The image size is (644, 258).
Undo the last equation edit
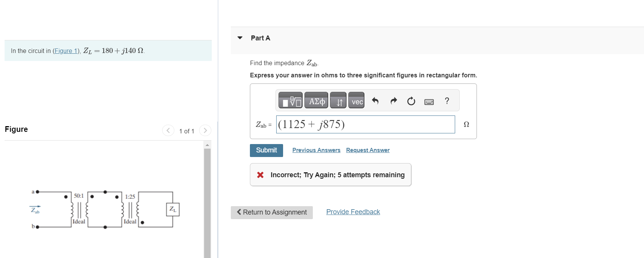click(375, 100)
